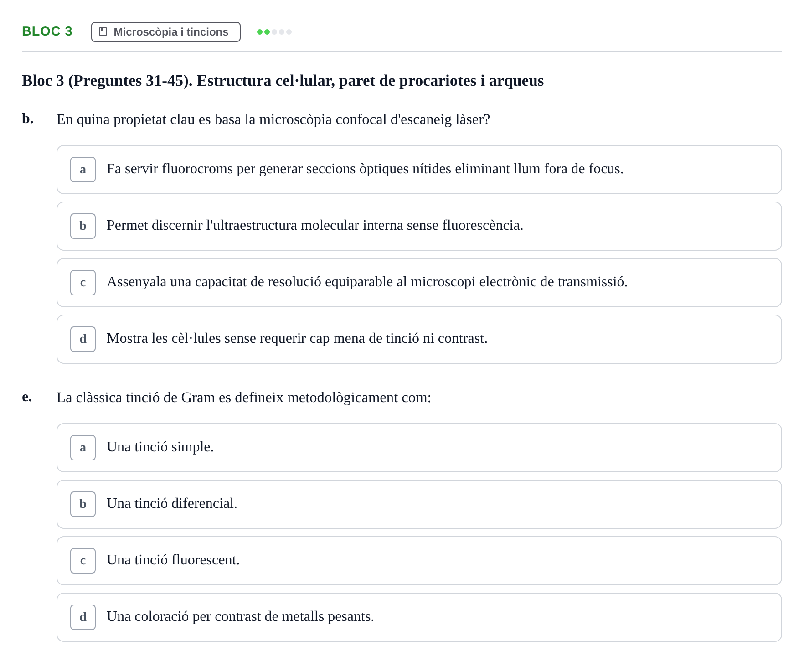Select letter box d for metalls pesants option
This screenshot has height=672, width=804.
(83, 617)
